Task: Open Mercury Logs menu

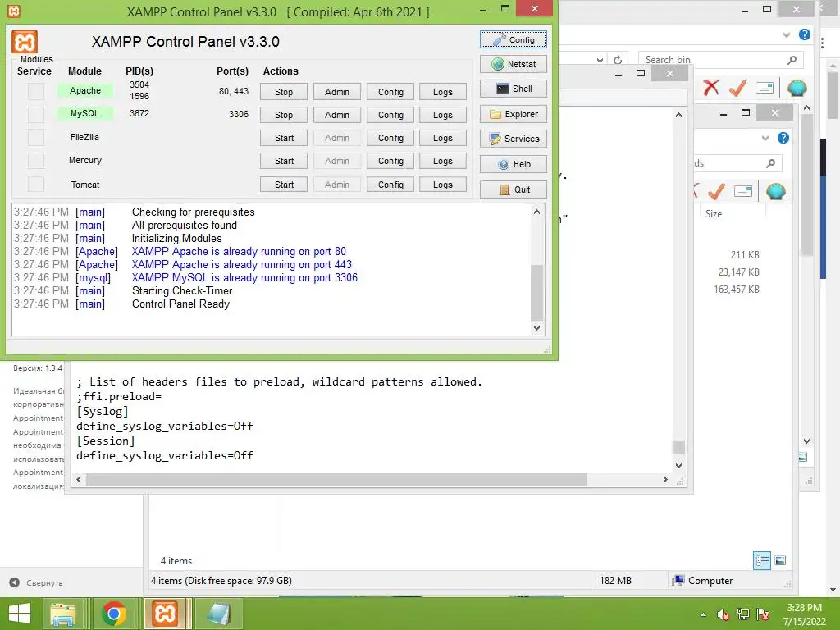Action: (442, 162)
